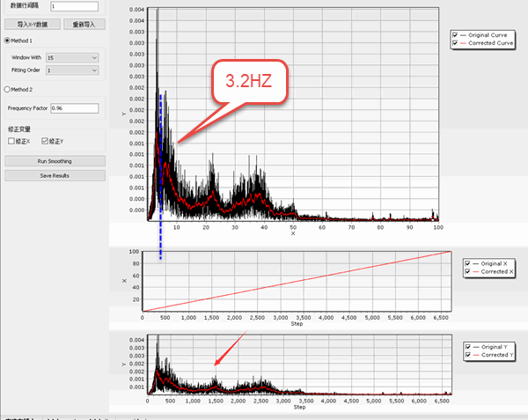Click the Frequency Factor input field
Screen dimensions: 528x420
[x=77, y=107]
